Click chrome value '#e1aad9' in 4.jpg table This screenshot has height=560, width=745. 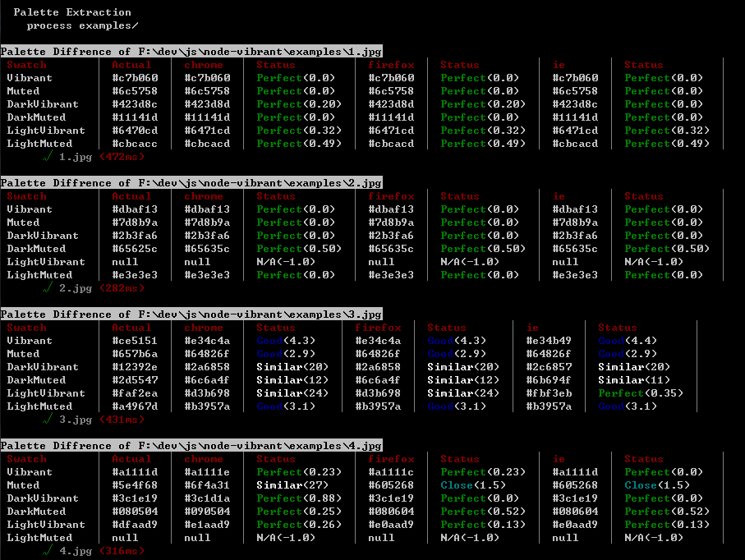[x=207, y=525]
